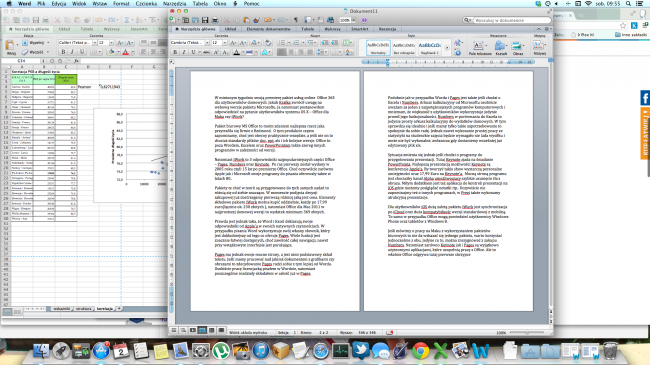Insert a shape using Kształt icon
Screen dimensions: 650x365
501,48
